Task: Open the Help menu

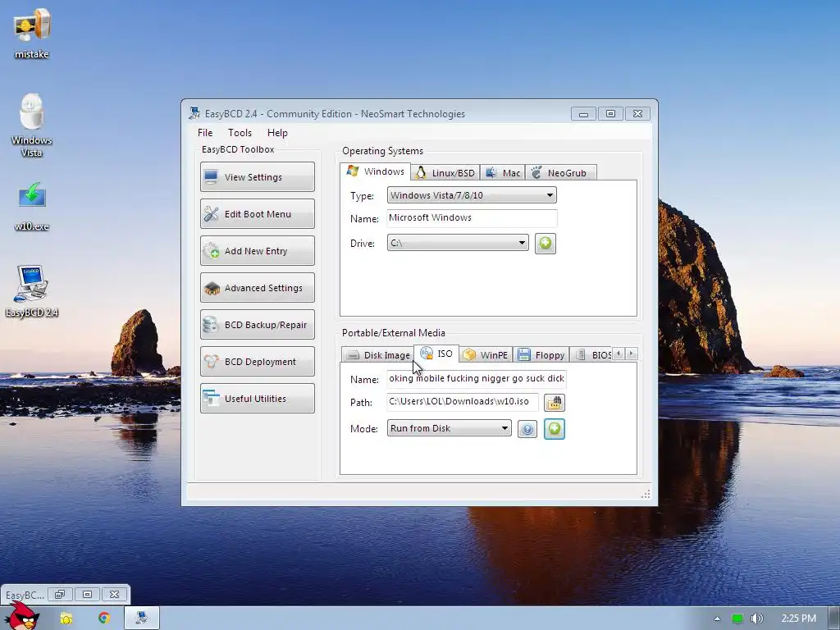Action: click(277, 133)
